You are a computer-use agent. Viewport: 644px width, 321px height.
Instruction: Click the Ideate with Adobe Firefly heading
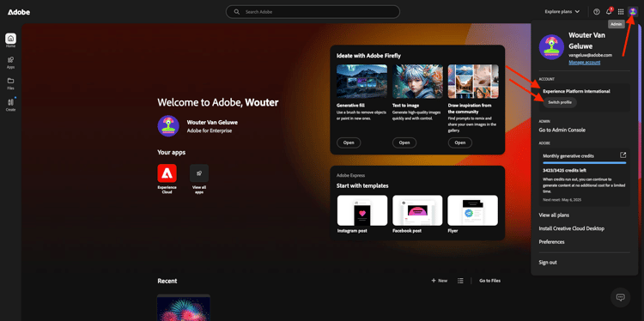(368, 56)
